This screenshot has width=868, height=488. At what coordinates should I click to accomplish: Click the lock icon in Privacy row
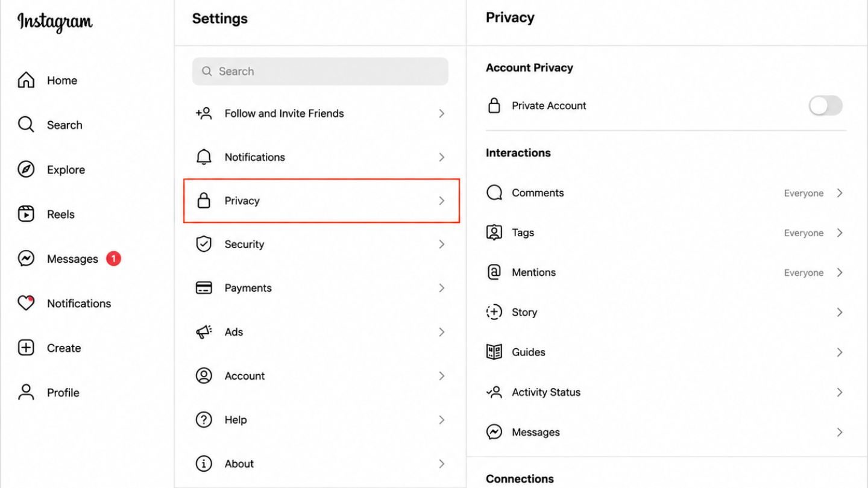(x=204, y=200)
